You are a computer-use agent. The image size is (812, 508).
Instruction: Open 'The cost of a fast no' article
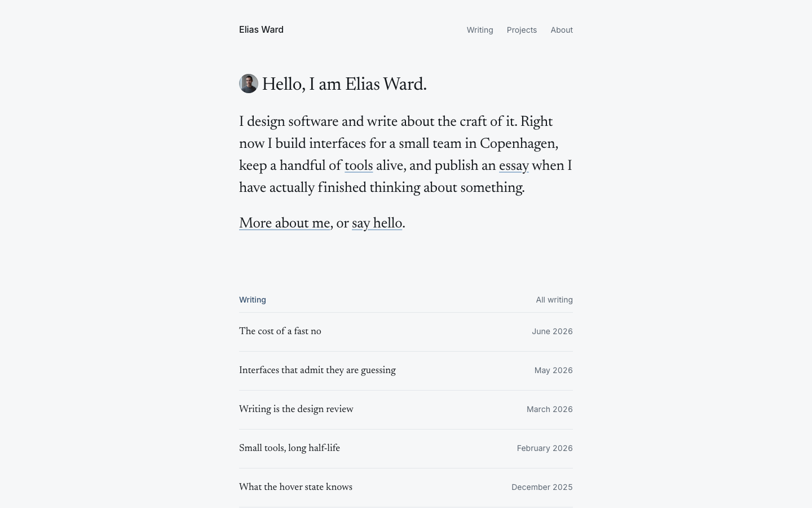pos(280,332)
